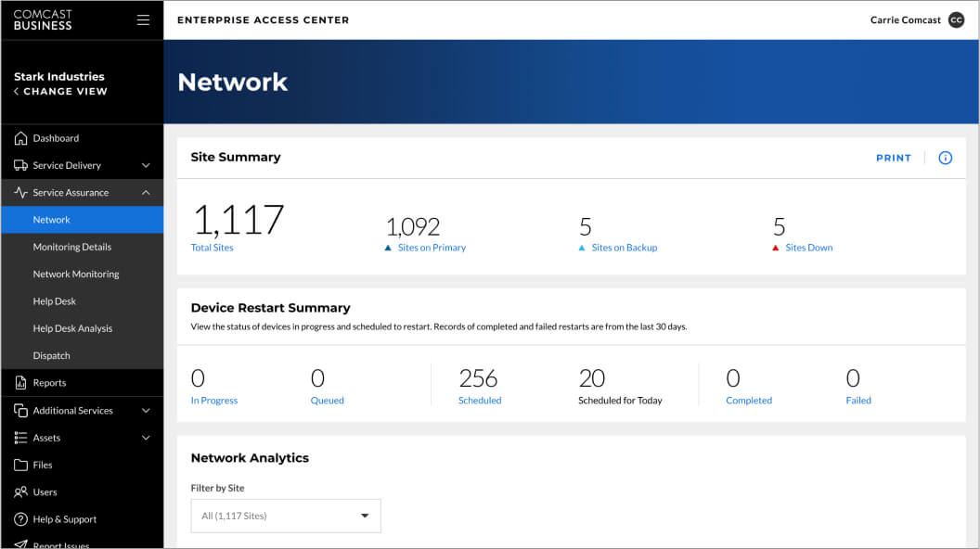This screenshot has width=980, height=549.
Task: Collapse the Service Assurance section chevron
Action: coord(146,193)
